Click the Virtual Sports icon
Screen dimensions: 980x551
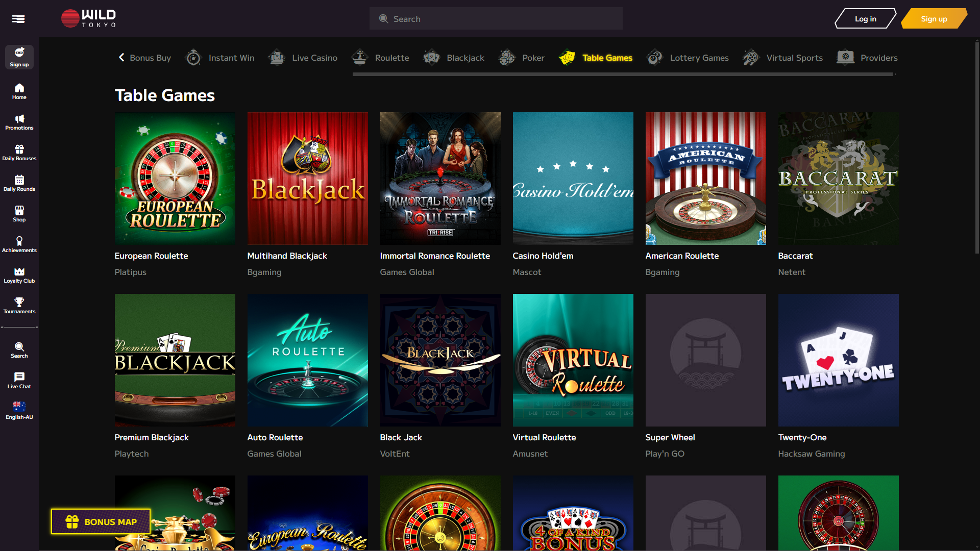coord(751,58)
